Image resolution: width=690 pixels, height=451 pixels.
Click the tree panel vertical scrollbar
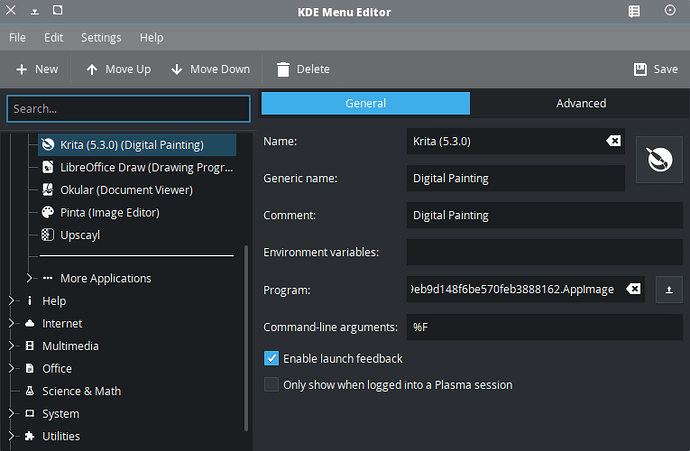pyautogui.click(x=246, y=338)
